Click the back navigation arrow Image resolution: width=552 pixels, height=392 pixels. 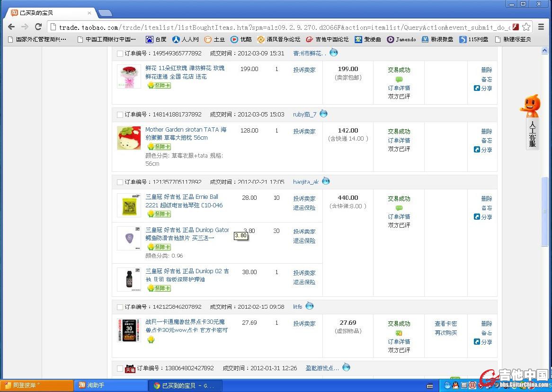[x=11, y=27]
